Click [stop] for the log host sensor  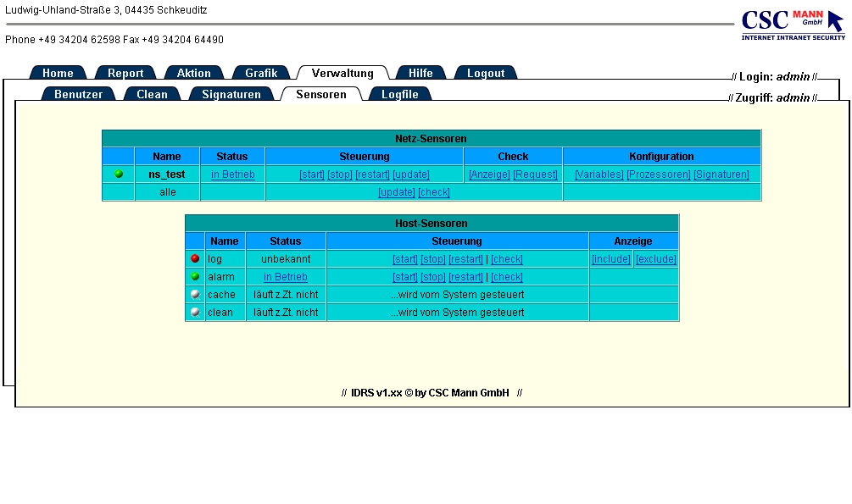pyautogui.click(x=433, y=259)
